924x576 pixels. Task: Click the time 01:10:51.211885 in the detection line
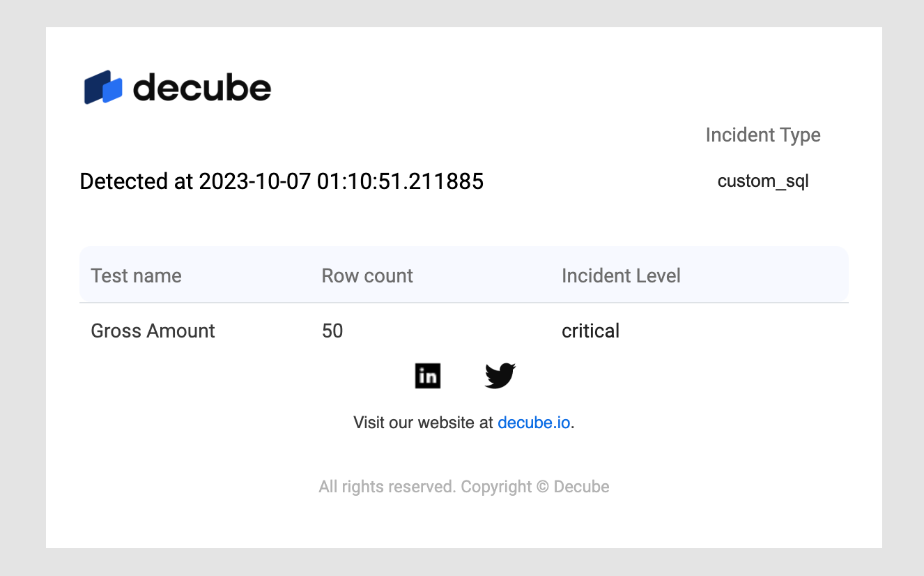(400, 181)
